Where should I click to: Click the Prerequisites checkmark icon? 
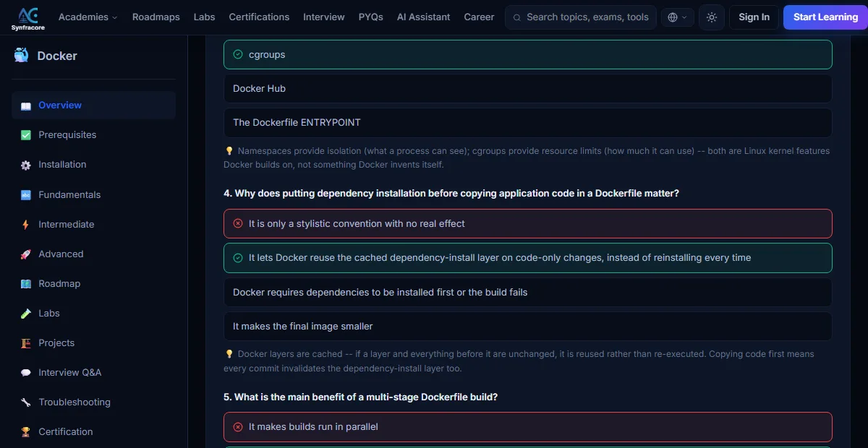pos(26,135)
